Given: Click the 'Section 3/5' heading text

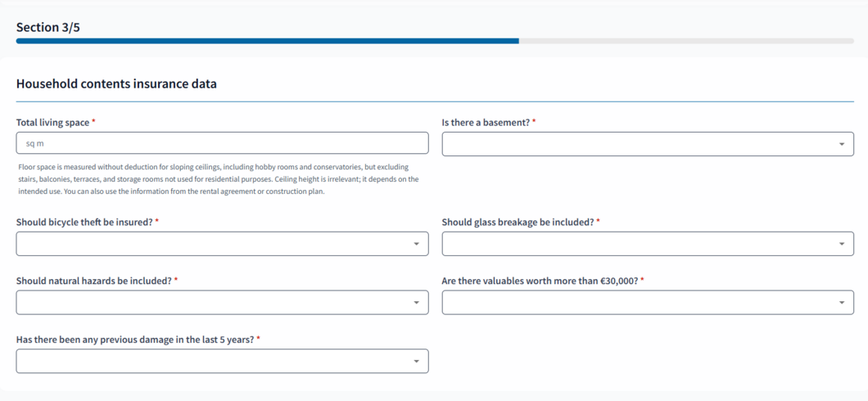Looking at the screenshot, I should tap(48, 27).
